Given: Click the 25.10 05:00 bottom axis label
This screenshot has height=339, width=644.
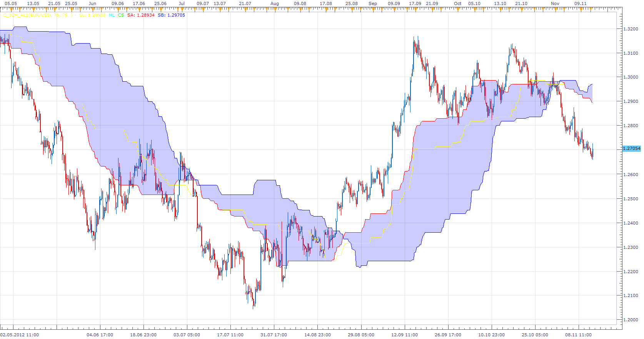Looking at the screenshot, I should click(x=535, y=335).
